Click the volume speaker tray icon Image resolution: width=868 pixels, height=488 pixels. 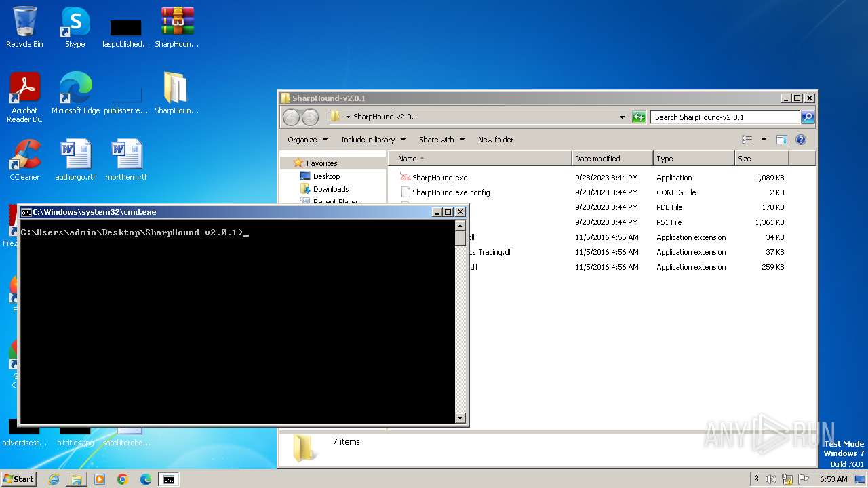click(x=771, y=479)
